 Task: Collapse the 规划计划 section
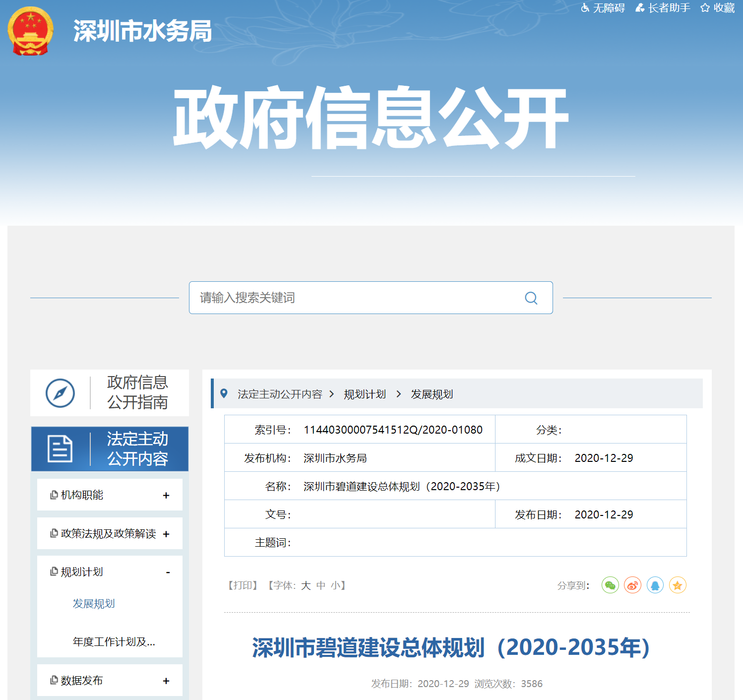168,573
